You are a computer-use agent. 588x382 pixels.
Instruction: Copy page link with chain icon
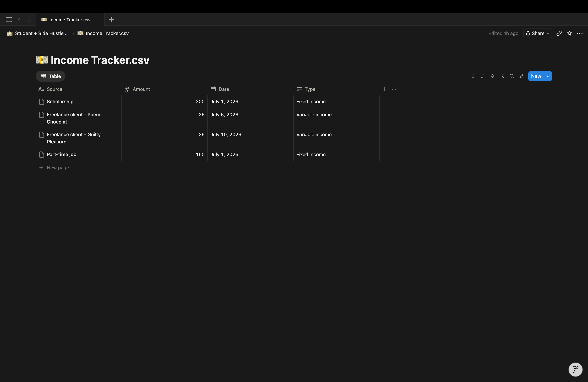pyautogui.click(x=559, y=33)
